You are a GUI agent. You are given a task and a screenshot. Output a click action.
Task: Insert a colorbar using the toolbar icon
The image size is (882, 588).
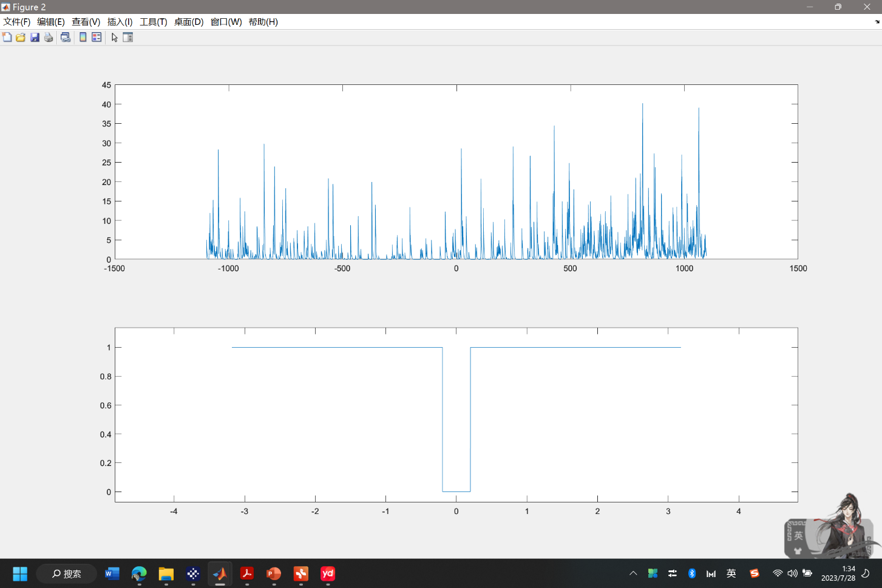(83, 38)
